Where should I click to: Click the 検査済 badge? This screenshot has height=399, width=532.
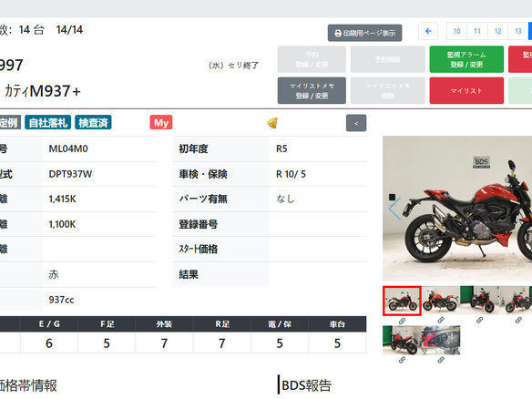pyautogui.click(x=93, y=122)
